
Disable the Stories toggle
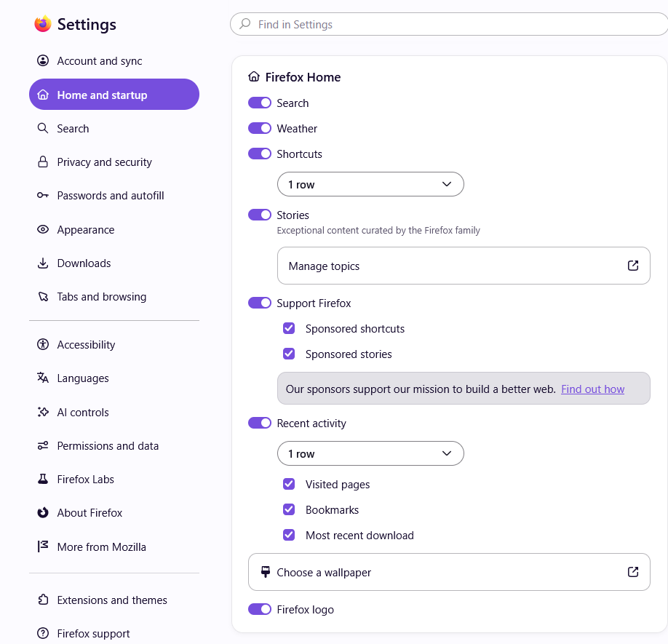tap(260, 215)
